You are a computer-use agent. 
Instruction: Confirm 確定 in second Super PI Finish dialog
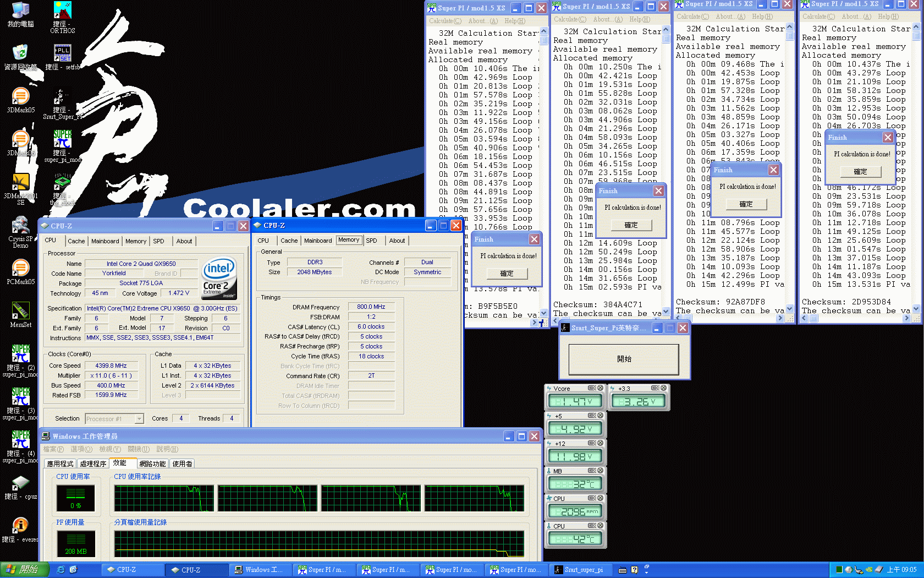click(631, 225)
